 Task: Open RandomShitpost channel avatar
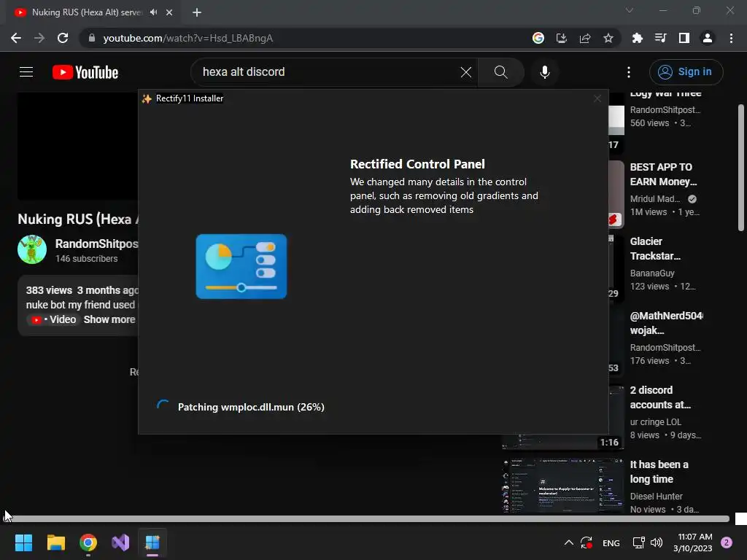32,249
